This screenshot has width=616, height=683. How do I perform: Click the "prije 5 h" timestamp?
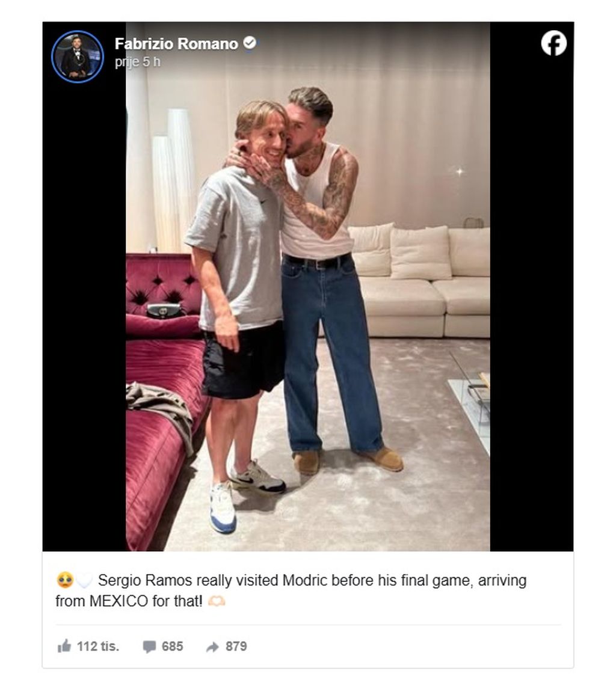[x=138, y=62]
